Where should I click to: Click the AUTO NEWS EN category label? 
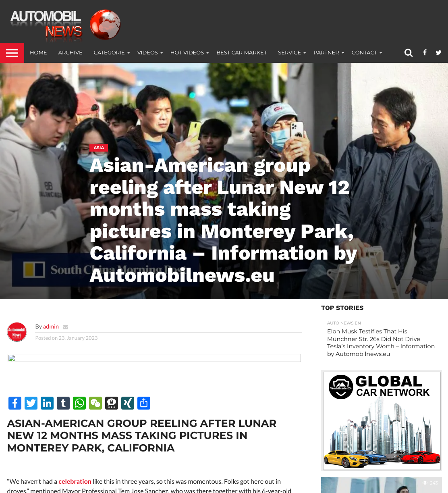pyautogui.click(x=344, y=323)
